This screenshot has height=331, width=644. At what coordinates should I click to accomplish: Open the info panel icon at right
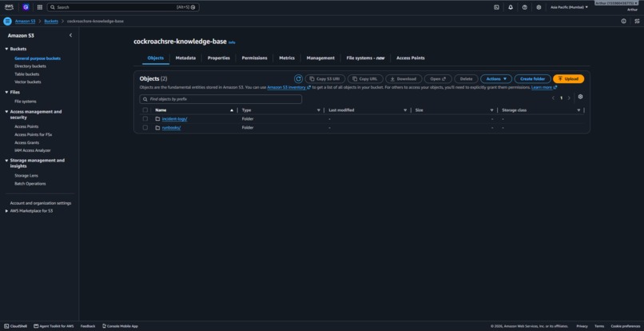[623, 21]
